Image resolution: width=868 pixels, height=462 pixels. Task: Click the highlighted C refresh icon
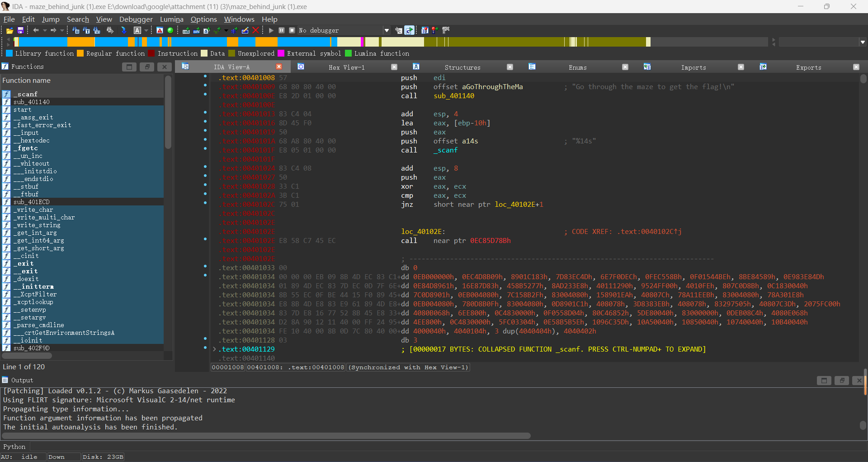click(409, 30)
